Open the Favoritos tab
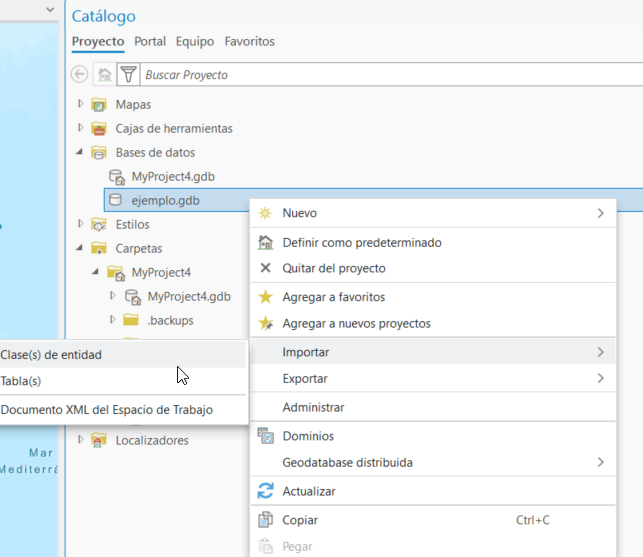The width and height of the screenshot is (643, 557). 249,41
